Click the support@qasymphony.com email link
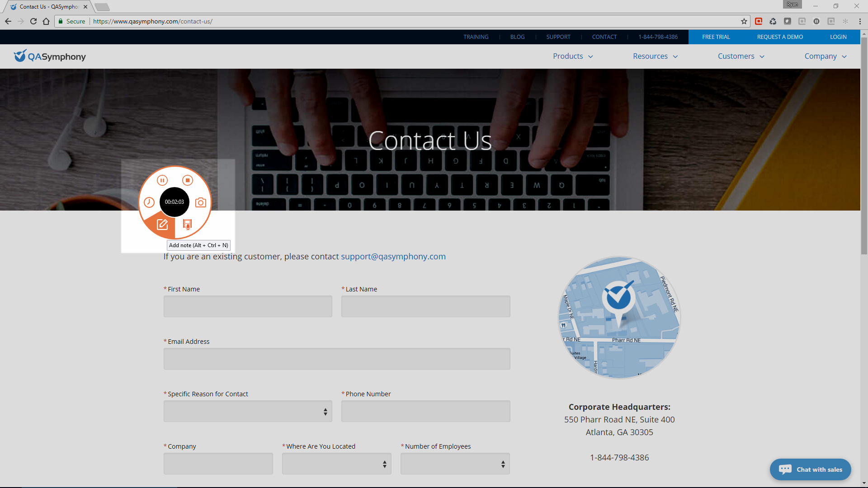868x488 pixels. tap(393, 256)
